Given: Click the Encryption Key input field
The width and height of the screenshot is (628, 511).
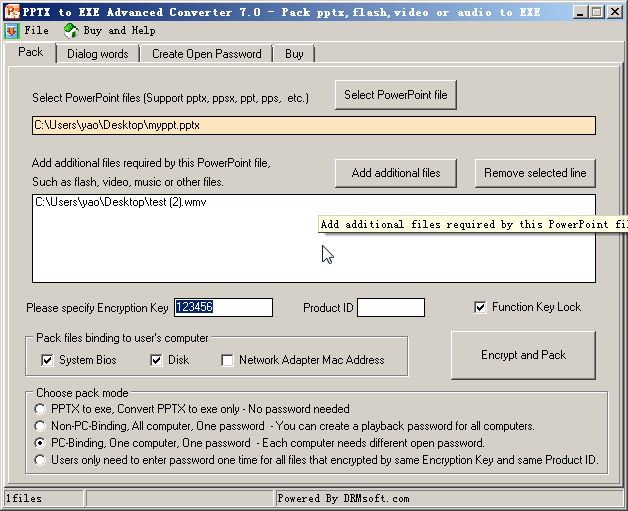Looking at the screenshot, I should (223, 308).
